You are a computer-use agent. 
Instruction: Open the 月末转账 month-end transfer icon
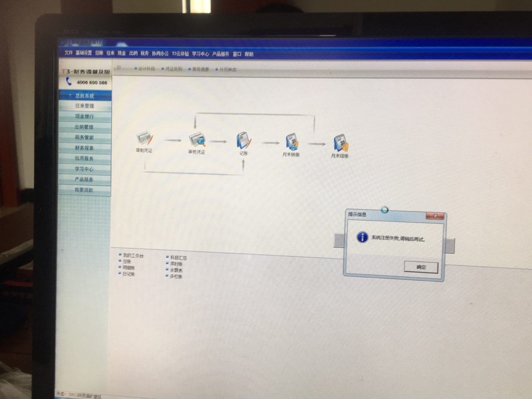coord(291,142)
